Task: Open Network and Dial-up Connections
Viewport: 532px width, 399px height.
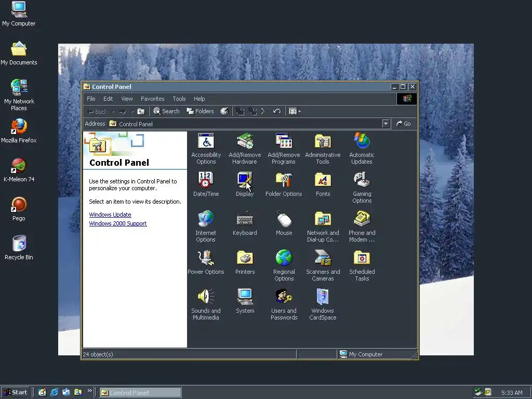Action: (x=323, y=227)
